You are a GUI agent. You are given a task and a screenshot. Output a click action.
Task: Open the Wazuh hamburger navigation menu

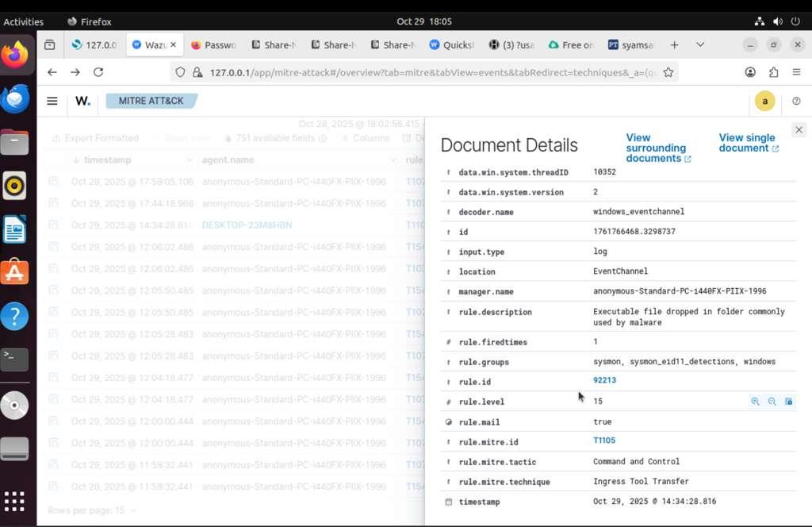click(x=52, y=101)
